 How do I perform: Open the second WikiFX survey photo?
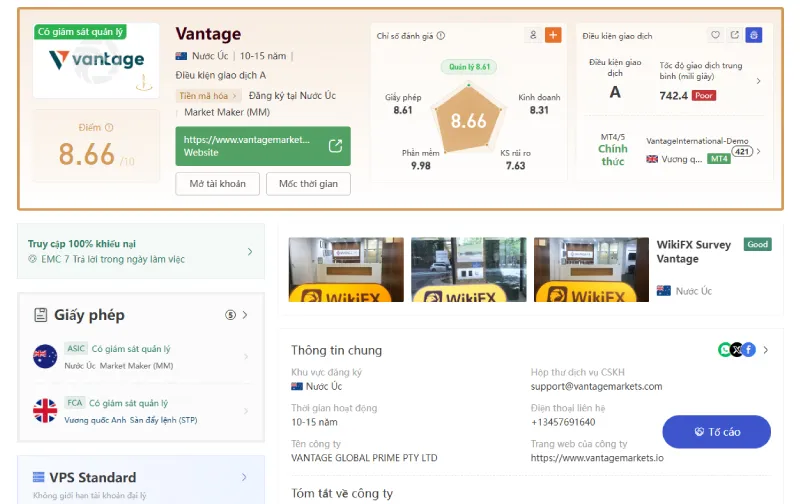coord(468,269)
